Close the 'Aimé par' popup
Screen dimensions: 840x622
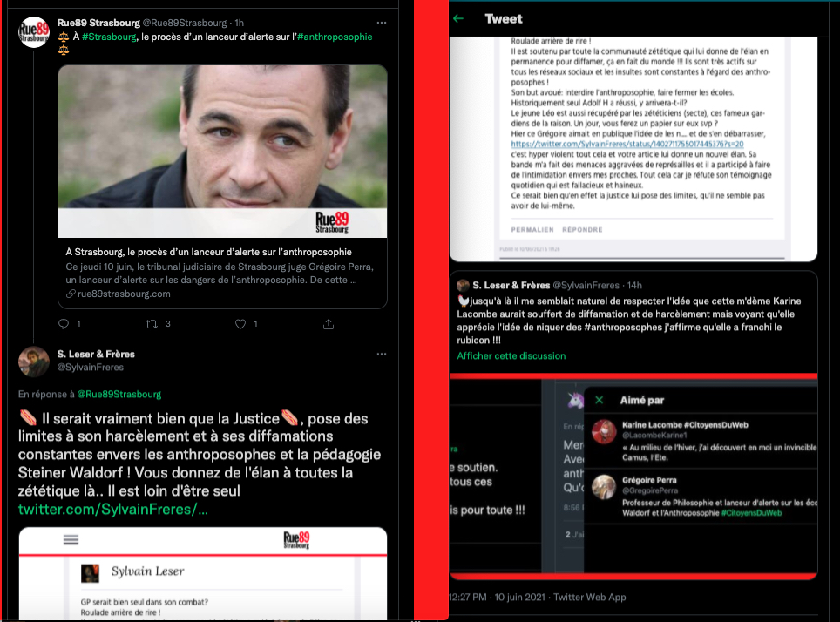tap(599, 400)
